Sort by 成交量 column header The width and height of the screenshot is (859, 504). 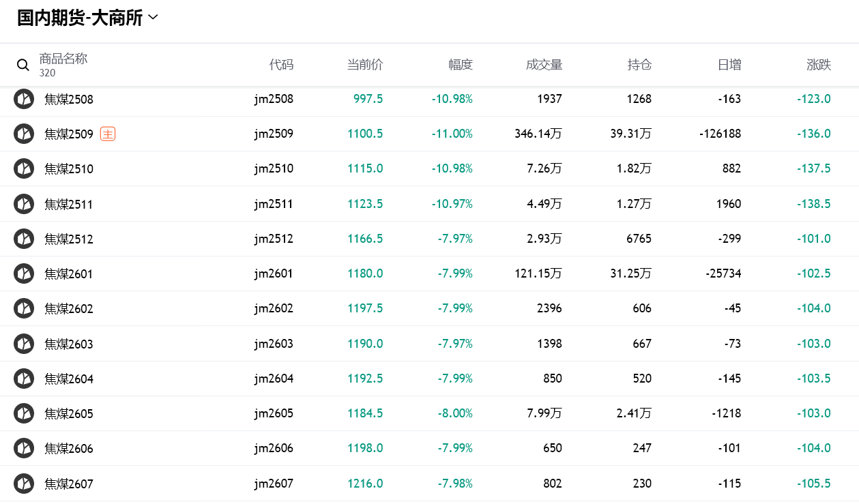(544, 65)
